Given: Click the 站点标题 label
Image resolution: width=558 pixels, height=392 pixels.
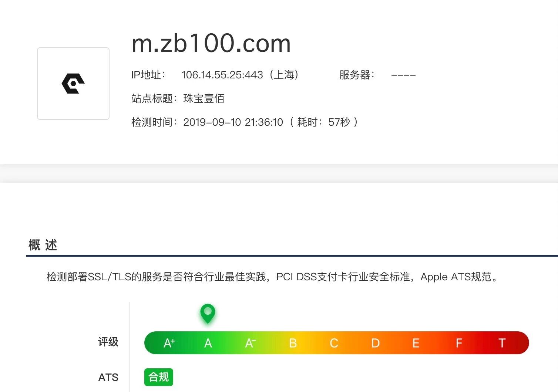Looking at the screenshot, I should click(x=154, y=98).
